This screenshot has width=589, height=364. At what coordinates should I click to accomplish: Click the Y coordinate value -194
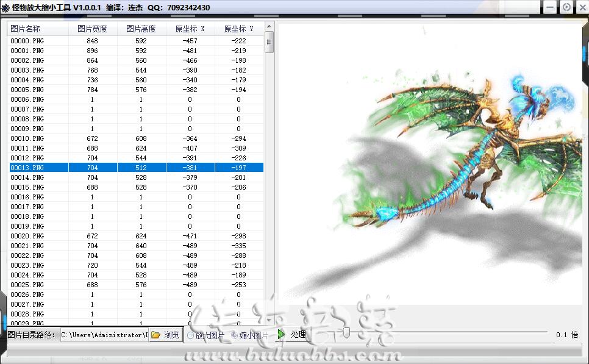239,90
